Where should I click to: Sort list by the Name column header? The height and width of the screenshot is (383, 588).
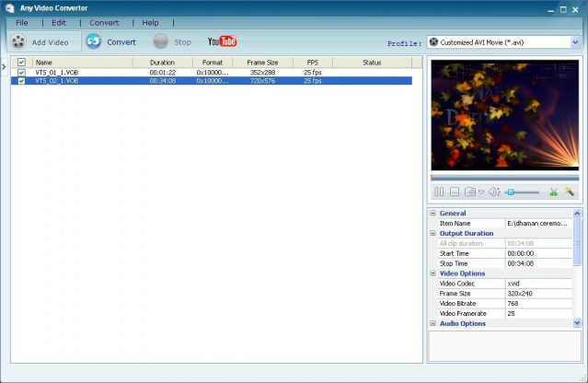tap(83, 63)
